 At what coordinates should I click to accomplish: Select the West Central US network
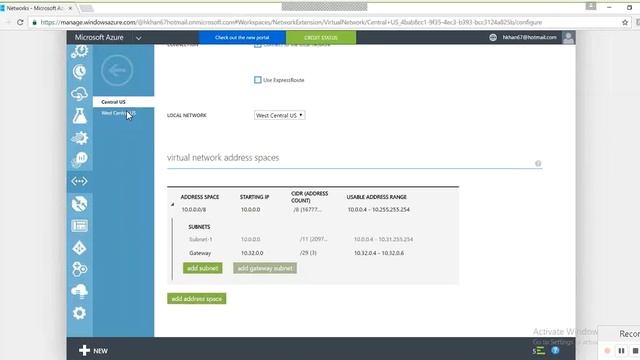click(x=118, y=113)
